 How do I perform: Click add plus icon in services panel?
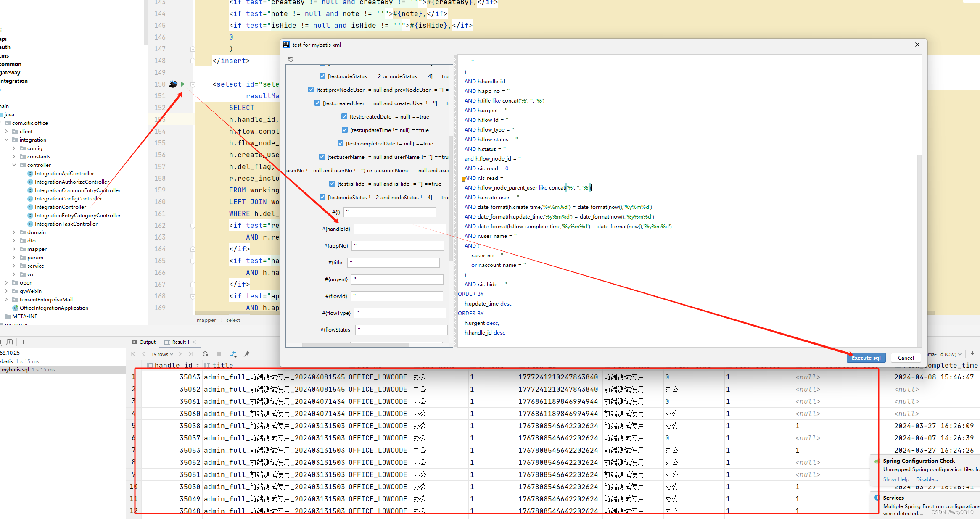[x=24, y=342]
